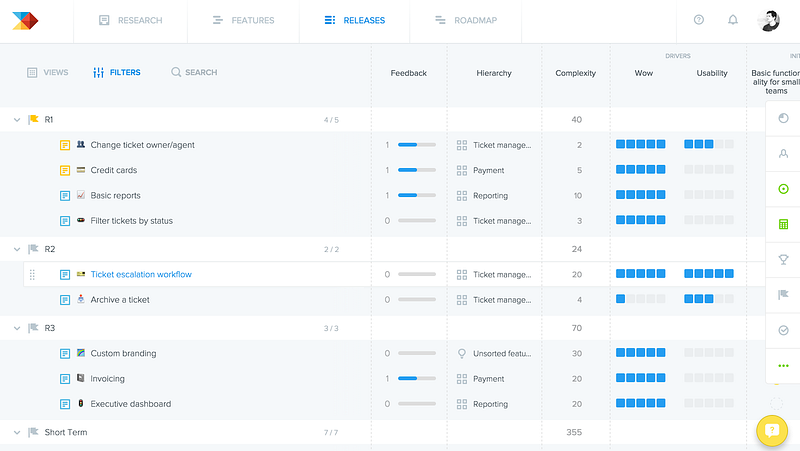
Task: Click the Hierarchy column header
Action: 494,73
